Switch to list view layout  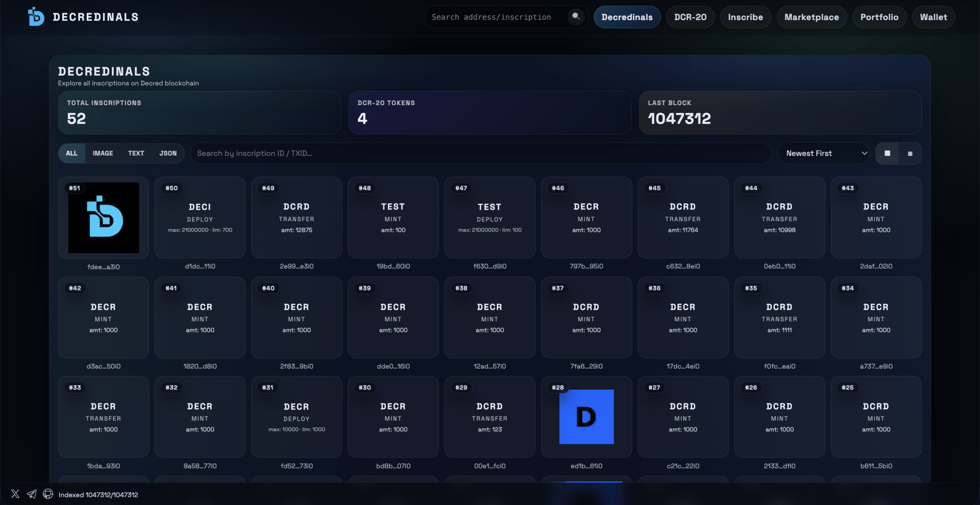click(910, 154)
